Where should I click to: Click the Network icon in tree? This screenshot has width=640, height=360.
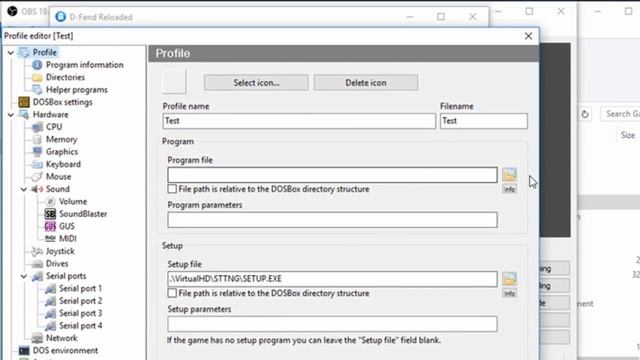pos(37,338)
